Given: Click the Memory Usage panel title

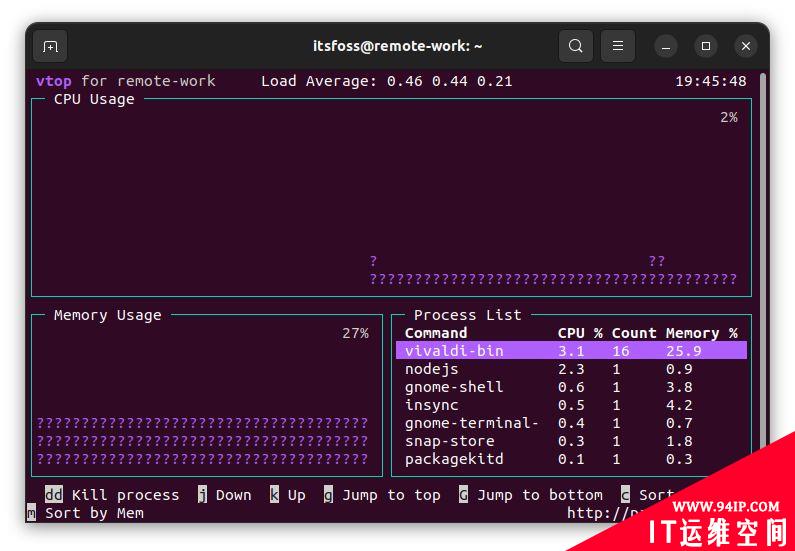Looking at the screenshot, I should (107, 315).
